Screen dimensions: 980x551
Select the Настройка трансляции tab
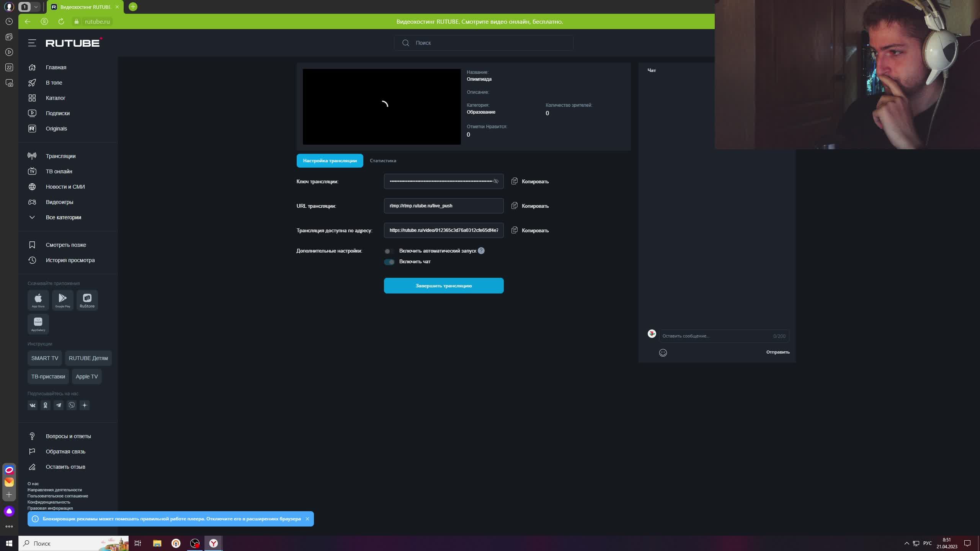point(330,161)
